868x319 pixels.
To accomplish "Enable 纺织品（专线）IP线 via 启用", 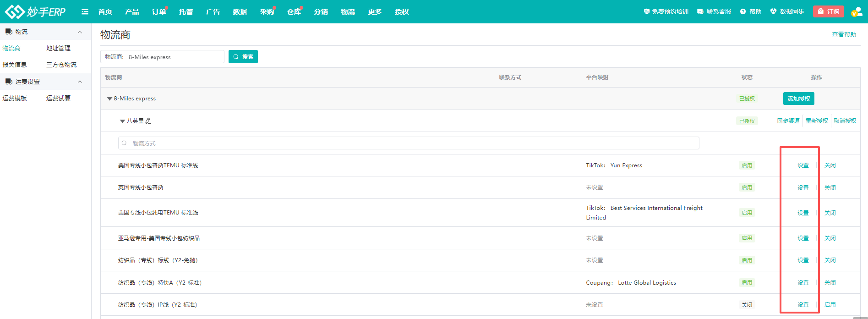I will 830,305.
